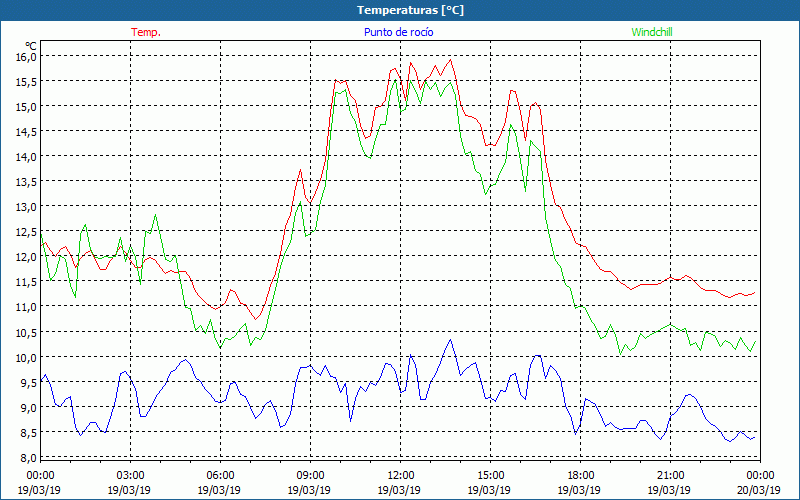The height and width of the screenshot is (500, 800).
Task: Click the 'Temperaturas [°C]' chart title
Action: 410,10
